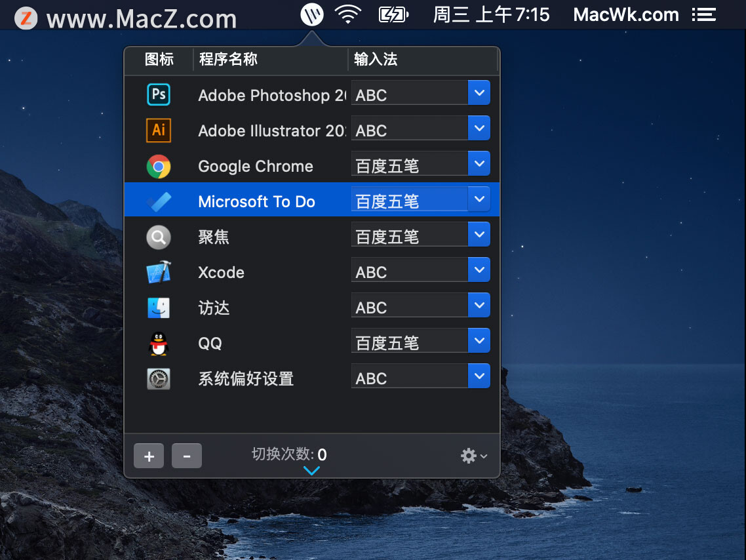
Task: Select the Adobe Photoshop row name
Action: [272, 95]
